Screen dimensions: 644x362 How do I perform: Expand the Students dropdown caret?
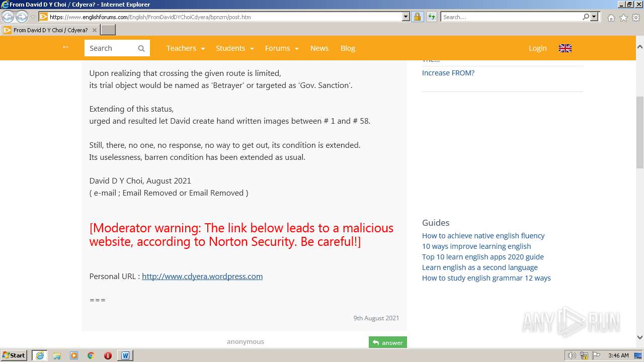(252, 49)
